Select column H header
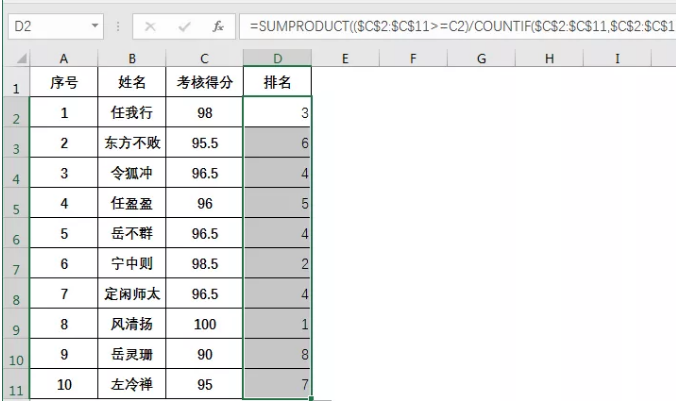This screenshot has height=403, width=676. [549, 59]
